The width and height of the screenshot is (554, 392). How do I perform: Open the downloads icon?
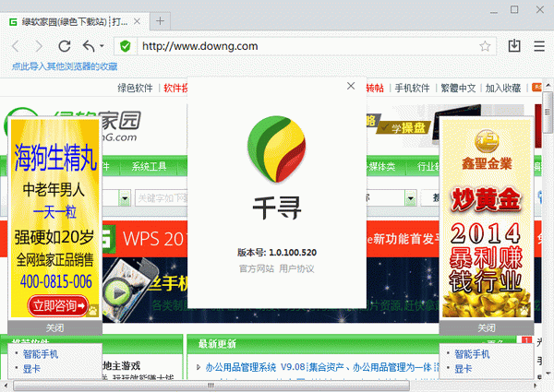pos(514,46)
